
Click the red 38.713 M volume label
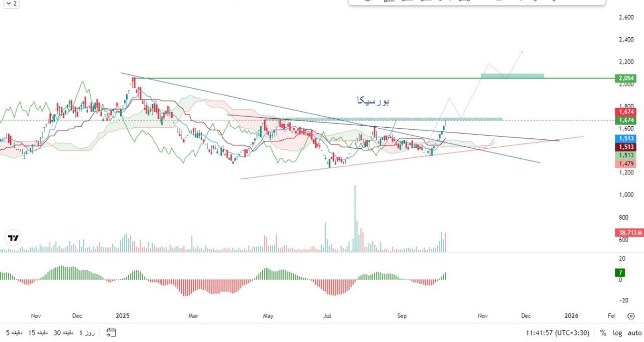pos(628,233)
